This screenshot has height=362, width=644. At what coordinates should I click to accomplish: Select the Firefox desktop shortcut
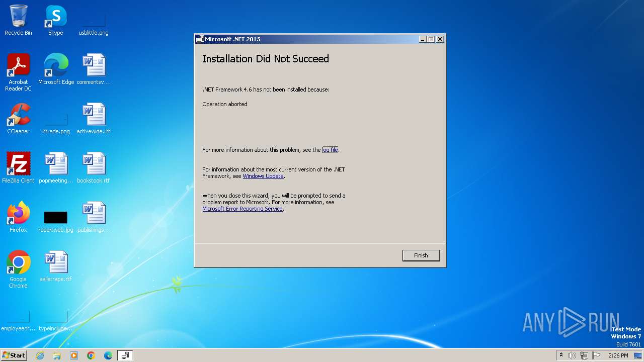pos(18,217)
